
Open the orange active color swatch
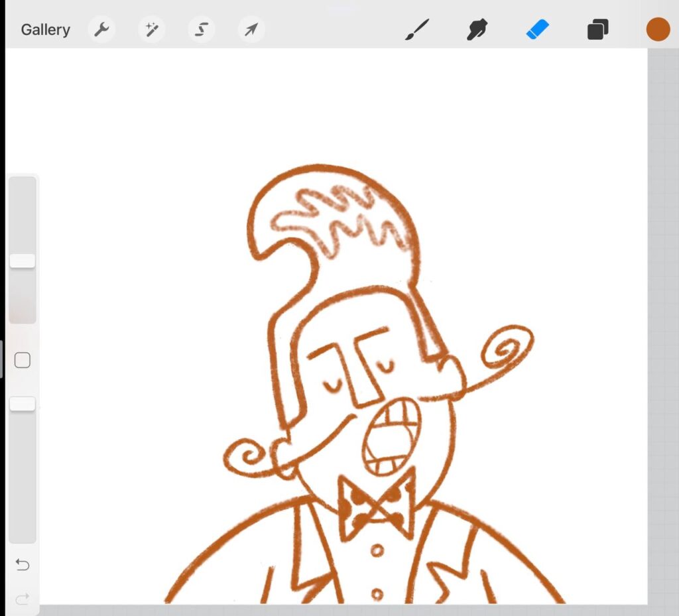658,30
